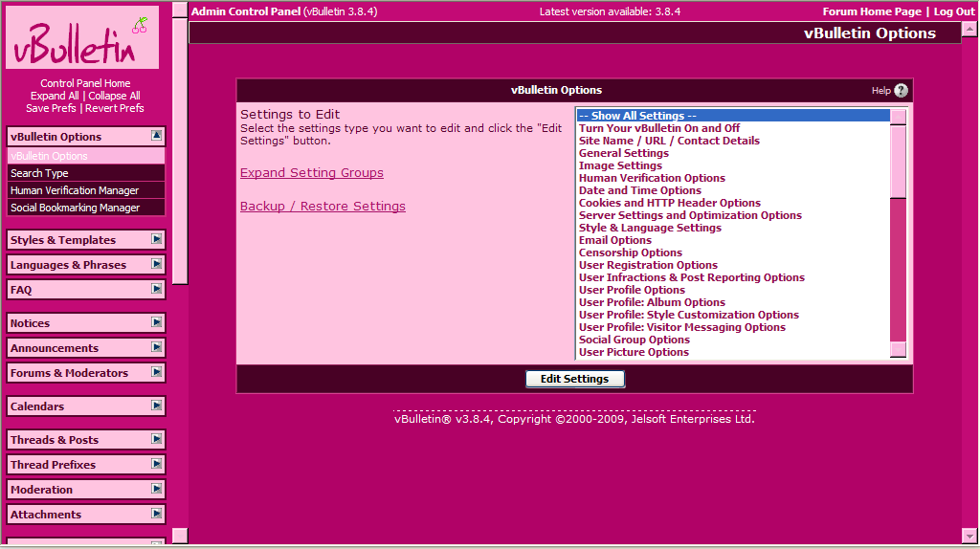Image resolution: width=980 pixels, height=549 pixels.
Task: Select 'Site Name / URL / Contact Details'
Action: pos(733,141)
